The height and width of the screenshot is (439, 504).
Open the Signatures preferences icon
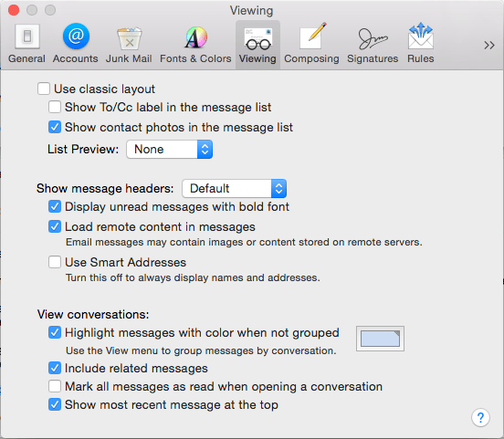click(373, 38)
